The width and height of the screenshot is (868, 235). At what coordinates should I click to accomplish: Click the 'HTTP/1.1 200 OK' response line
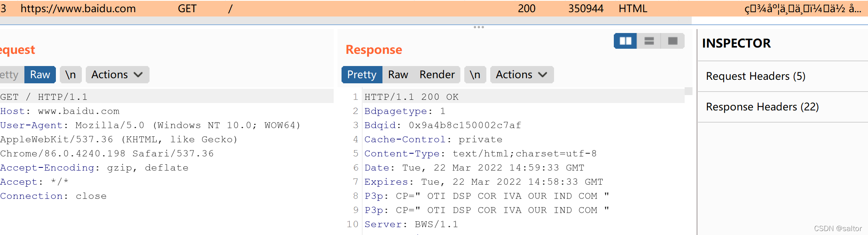412,97
